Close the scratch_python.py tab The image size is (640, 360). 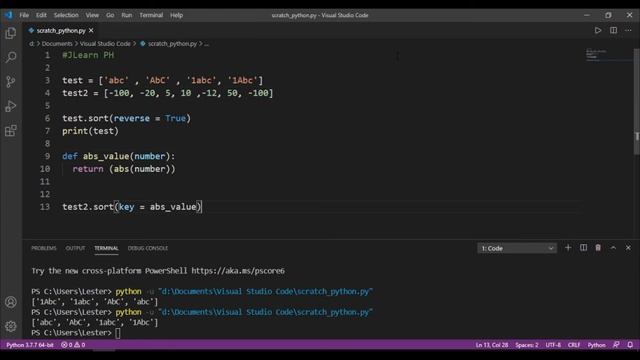coord(91,31)
